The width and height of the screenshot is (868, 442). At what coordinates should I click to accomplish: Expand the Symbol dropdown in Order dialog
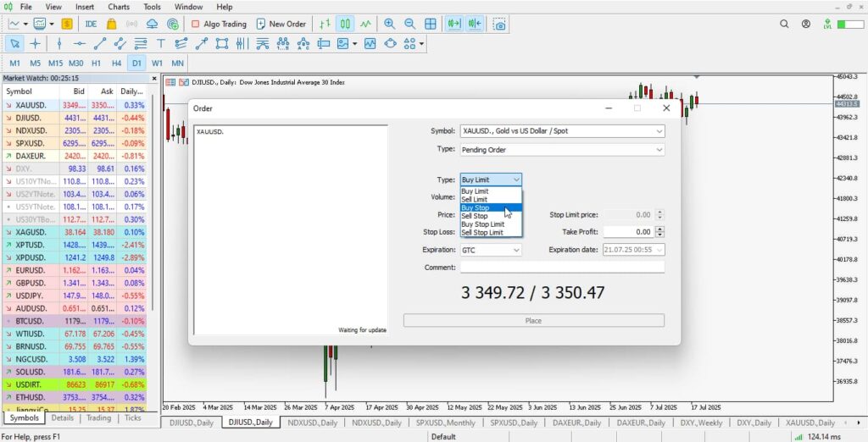coord(659,131)
